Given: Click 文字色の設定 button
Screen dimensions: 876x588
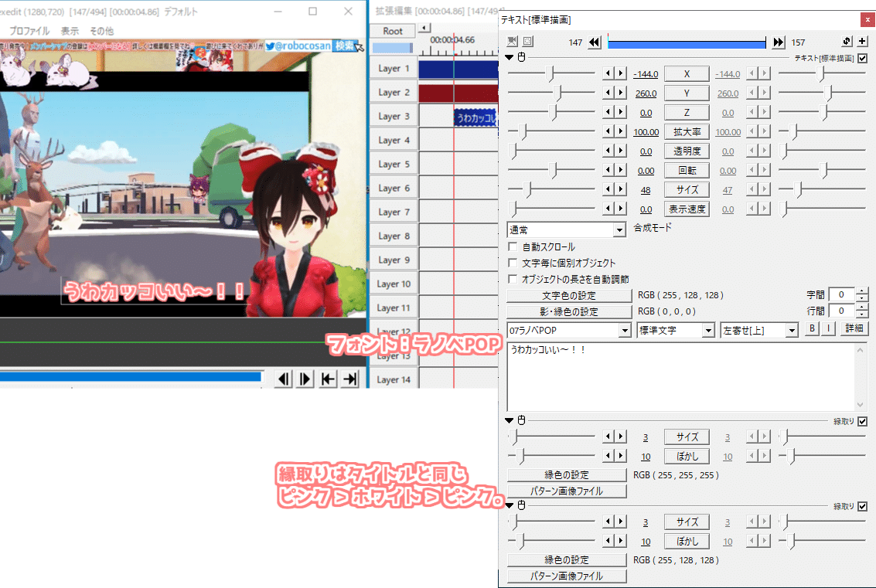Looking at the screenshot, I should (569, 295).
